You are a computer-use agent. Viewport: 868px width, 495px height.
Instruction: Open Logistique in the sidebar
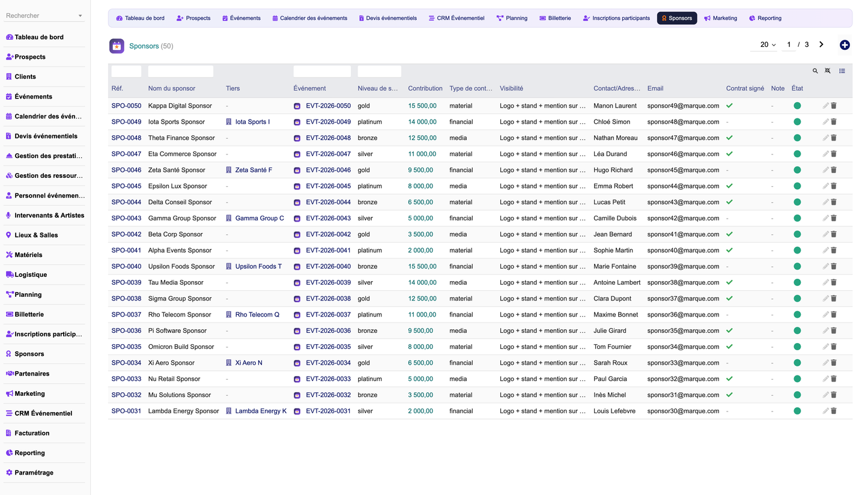coord(31,275)
